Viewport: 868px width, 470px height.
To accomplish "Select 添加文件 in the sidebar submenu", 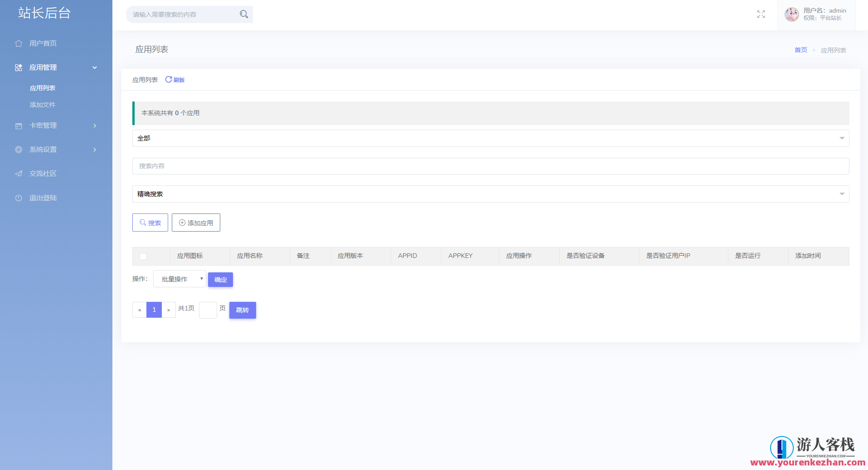I will point(43,105).
